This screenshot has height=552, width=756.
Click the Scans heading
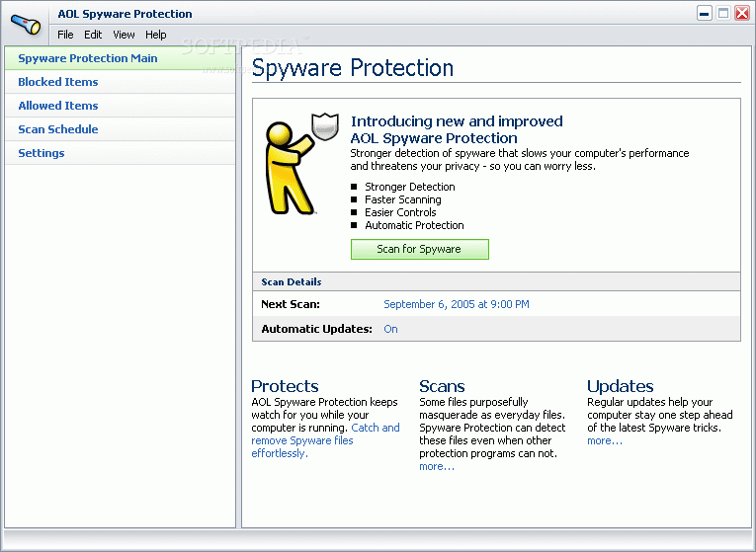(x=442, y=386)
